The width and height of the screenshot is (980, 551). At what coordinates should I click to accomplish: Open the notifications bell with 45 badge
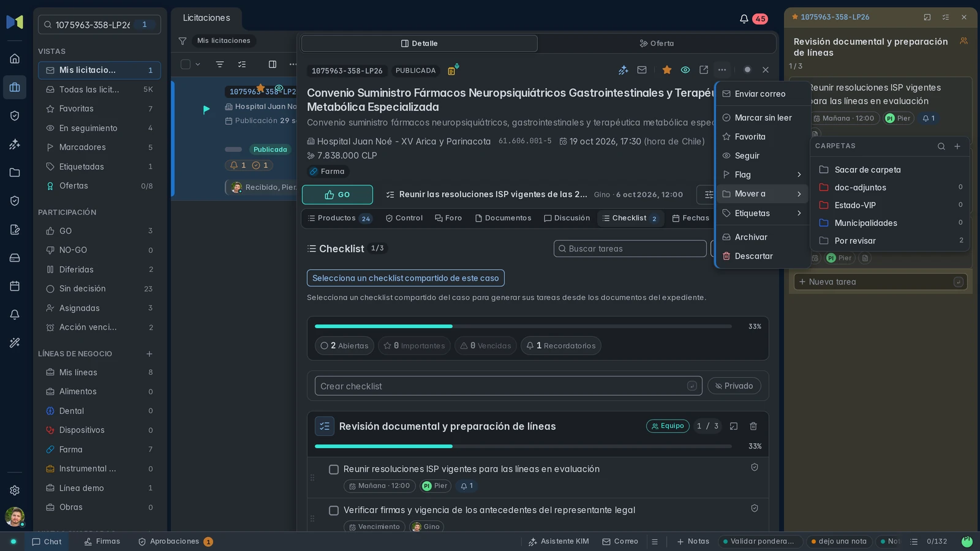(x=753, y=18)
